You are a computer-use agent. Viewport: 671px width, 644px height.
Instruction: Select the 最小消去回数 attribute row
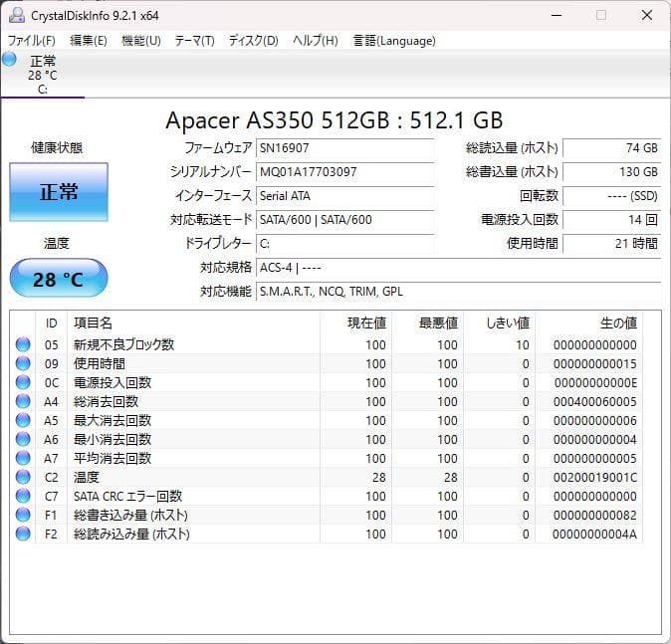[327, 439]
